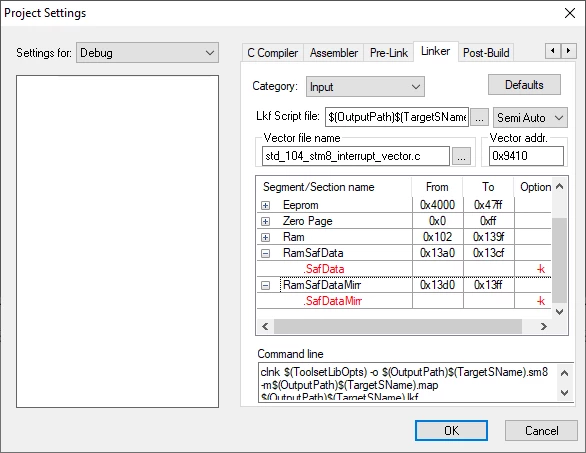The image size is (586, 453).
Task: Click the Eeprom From value 0x4000
Action: pos(437,205)
